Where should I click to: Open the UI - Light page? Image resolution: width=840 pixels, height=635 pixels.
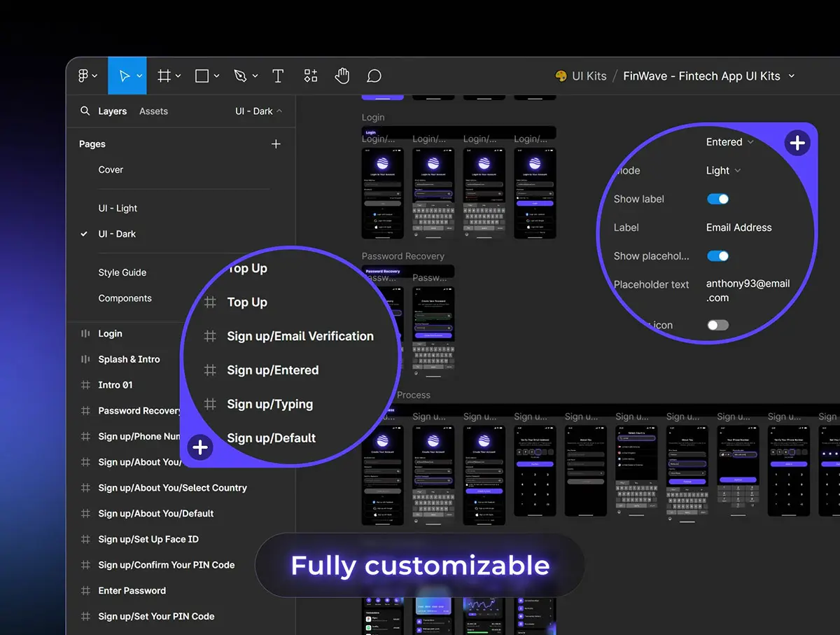pyautogui.click(x=118, y=209)
